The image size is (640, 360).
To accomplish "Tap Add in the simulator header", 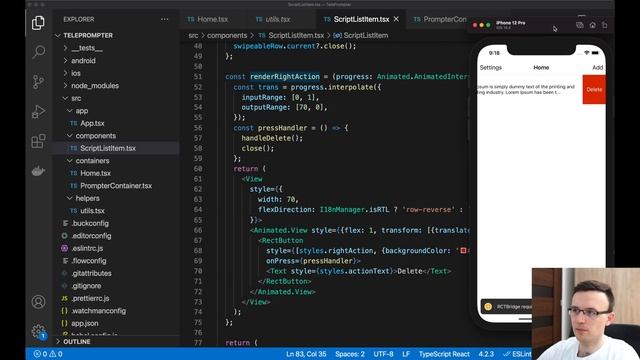I will point(598,67).
